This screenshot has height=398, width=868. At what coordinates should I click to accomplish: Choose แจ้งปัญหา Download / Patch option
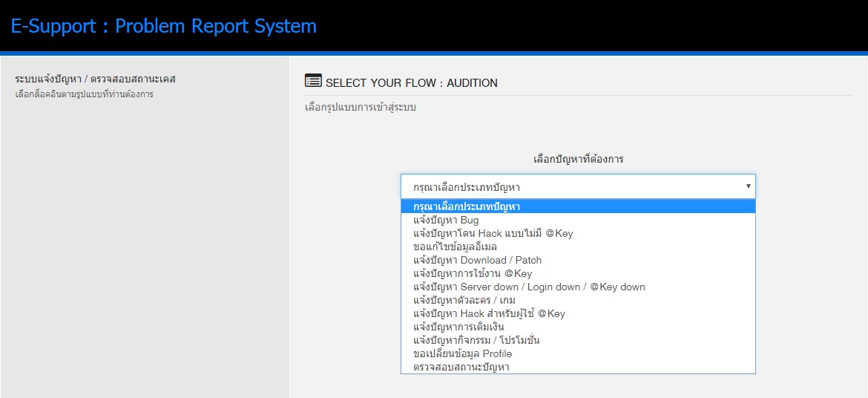[578, 260]
